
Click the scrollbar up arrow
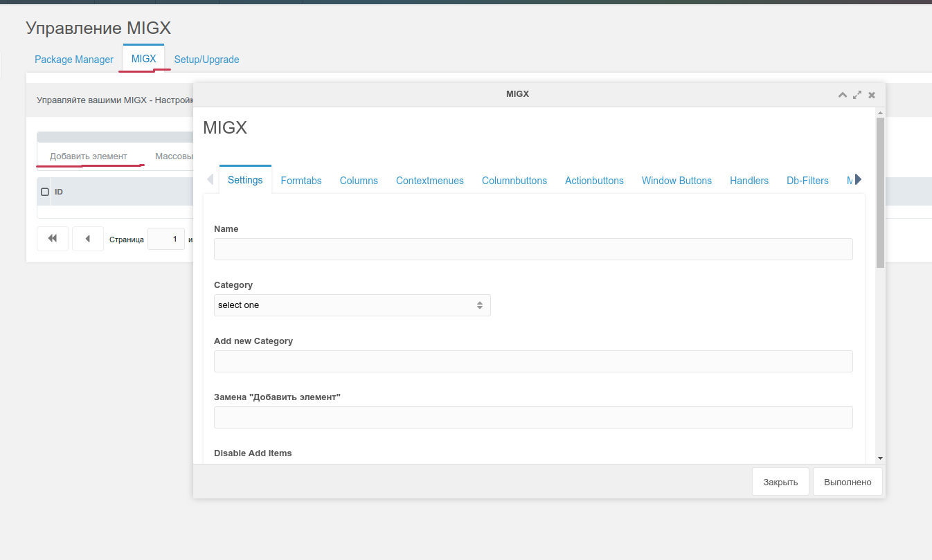click(x=880, y=112)
